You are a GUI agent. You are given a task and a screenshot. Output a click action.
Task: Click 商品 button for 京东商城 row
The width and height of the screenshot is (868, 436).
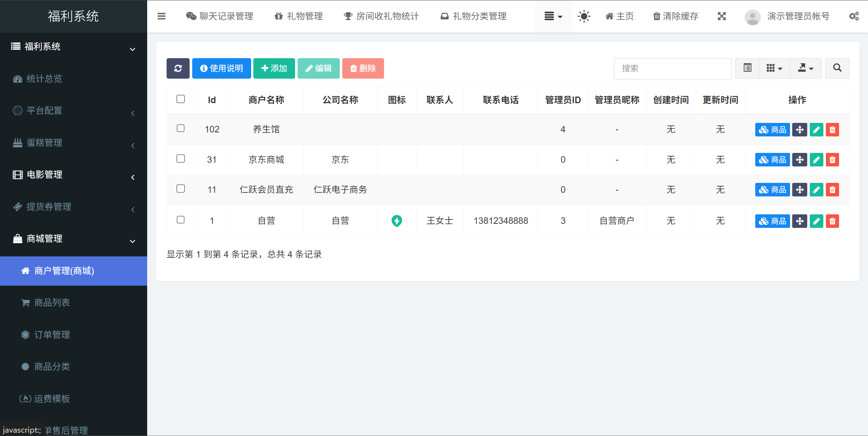(772, 159)
